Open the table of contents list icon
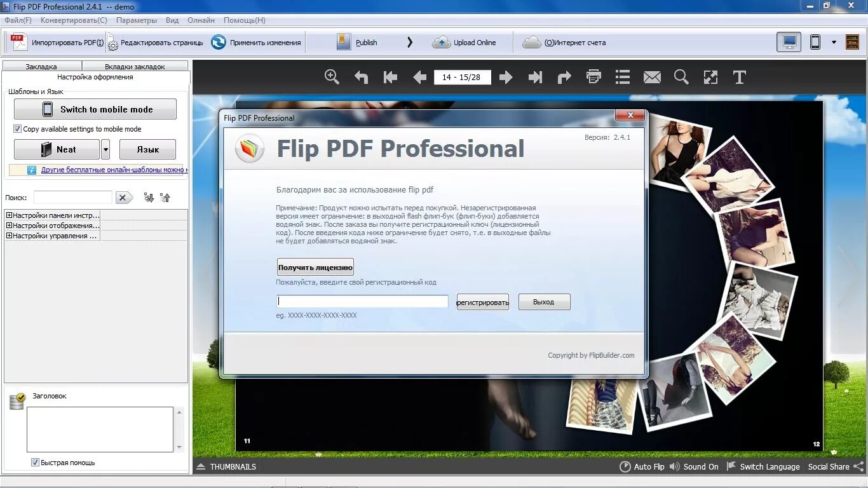 pos(623,77)
